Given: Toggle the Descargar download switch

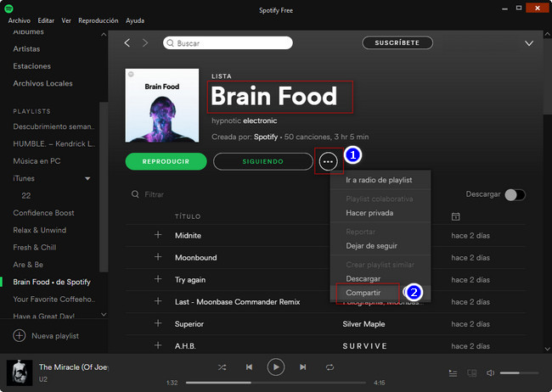Looking at the screenshot, I should coord(515,194).
